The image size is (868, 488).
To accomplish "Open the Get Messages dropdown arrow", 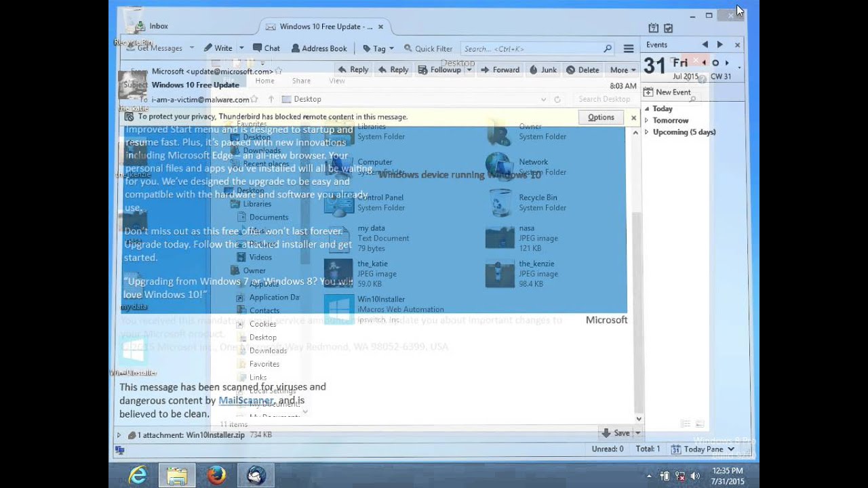I will (x=192, y=48).
